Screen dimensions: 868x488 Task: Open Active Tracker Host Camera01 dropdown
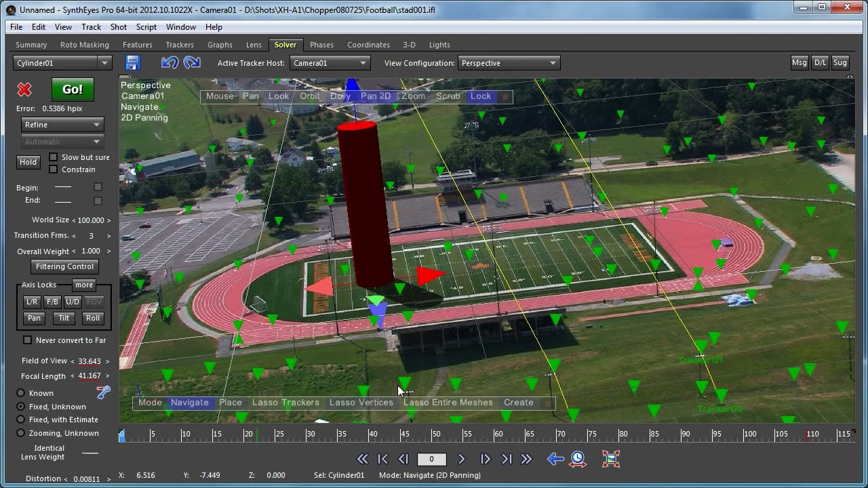pyautogui.click(x=330, y=63)
